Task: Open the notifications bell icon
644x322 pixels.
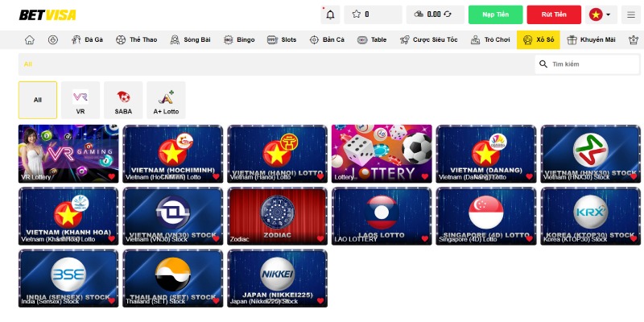Action: click(330, 14)
